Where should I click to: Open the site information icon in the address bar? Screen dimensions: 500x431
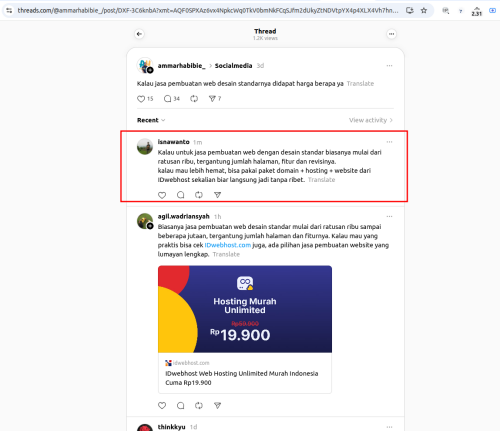[x=9, y=11]
